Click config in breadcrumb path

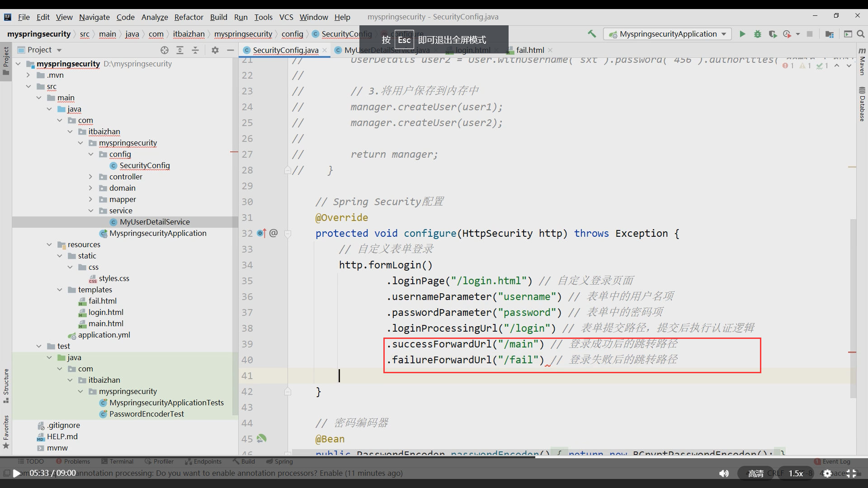[x=292, y=34]
